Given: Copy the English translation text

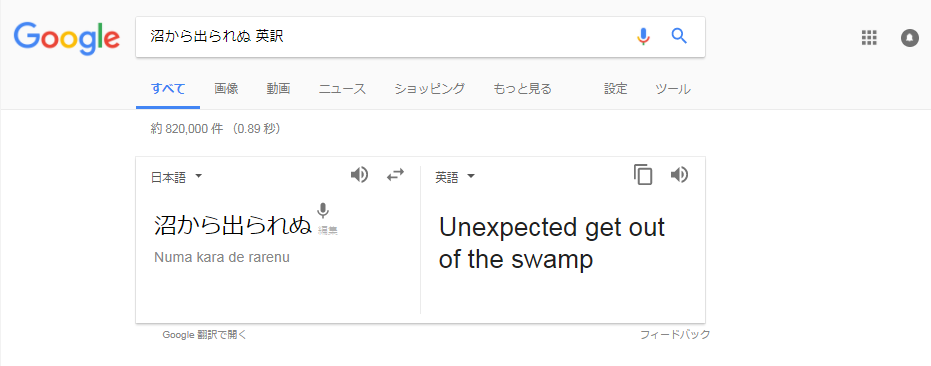Looking at the screenshot, I should click(643, 175).
